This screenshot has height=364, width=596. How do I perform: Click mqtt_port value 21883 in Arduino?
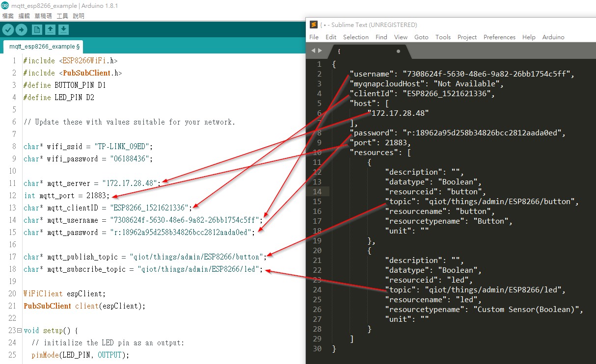point(96,196)
